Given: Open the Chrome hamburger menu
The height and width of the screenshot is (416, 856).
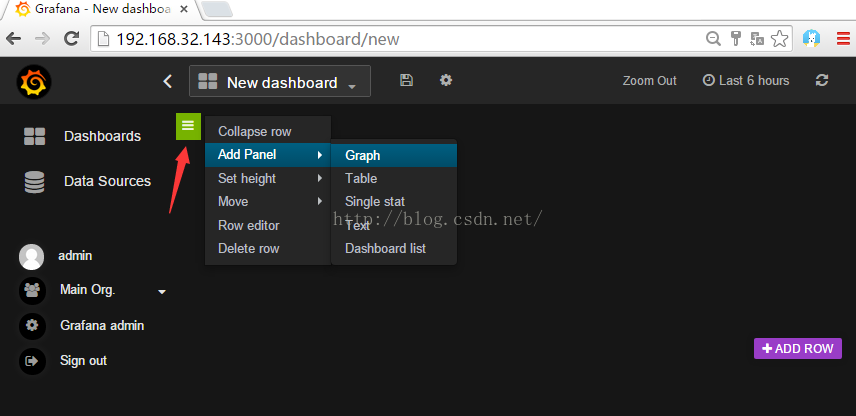Looking at the screenshot, I should tap(843, 38).
